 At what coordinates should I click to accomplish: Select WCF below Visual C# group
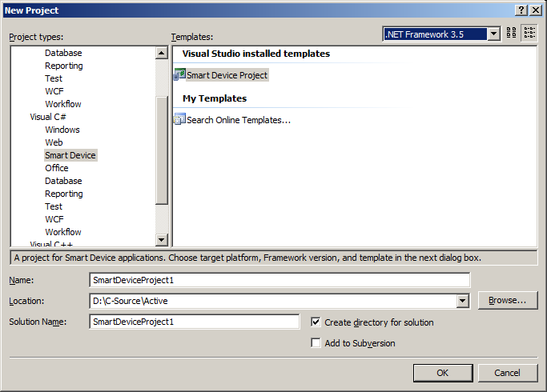pyautogui.click(x=54, y=219)
